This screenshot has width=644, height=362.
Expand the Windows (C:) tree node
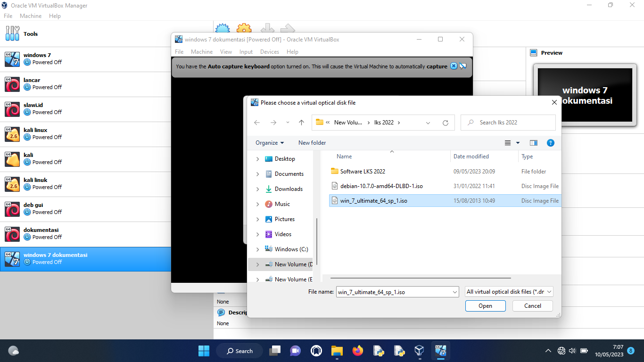[x=257, y=249]
